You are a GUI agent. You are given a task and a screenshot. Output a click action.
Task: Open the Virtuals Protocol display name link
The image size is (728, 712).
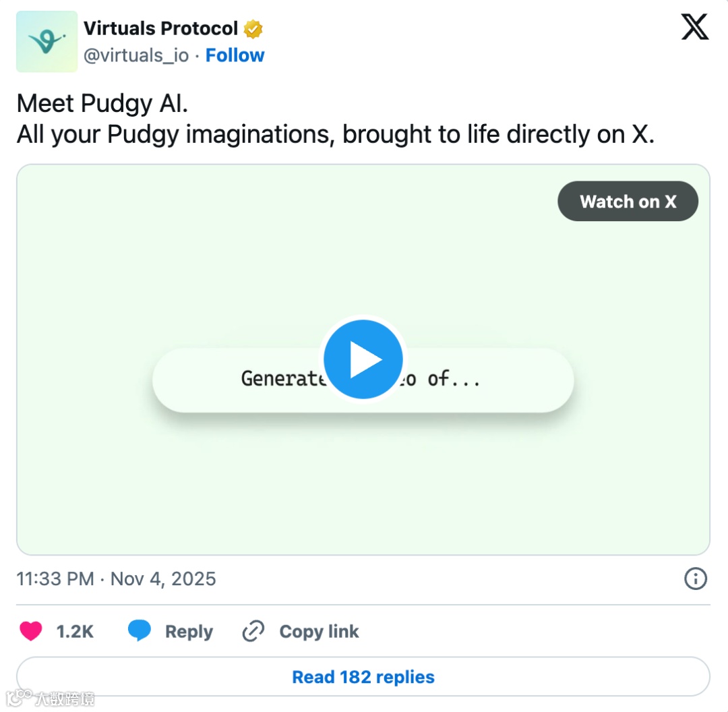click(x=160, y=28)
